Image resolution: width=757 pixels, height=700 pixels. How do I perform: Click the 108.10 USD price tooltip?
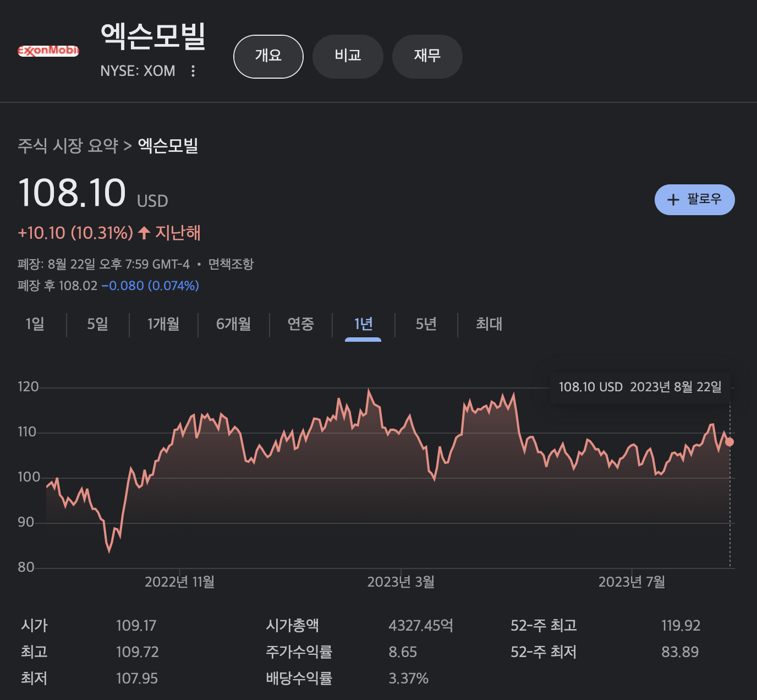(640, 387)
